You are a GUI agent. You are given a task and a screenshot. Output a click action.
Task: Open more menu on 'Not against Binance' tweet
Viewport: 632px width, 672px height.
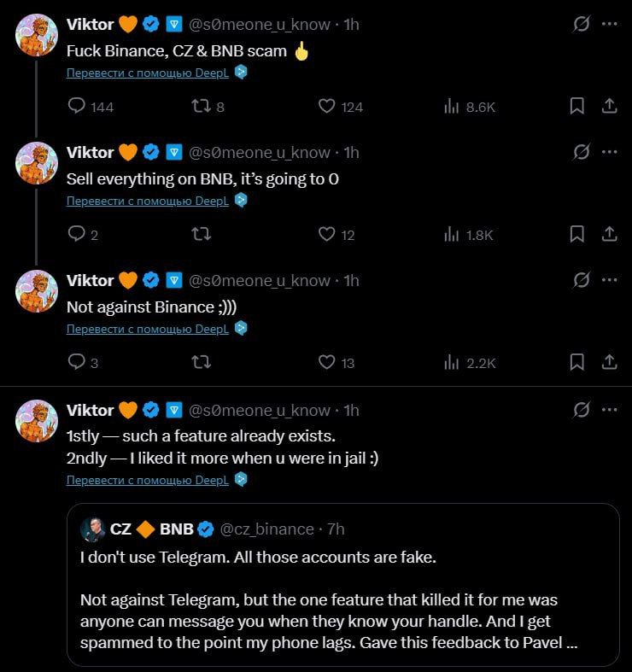point(609,280)
